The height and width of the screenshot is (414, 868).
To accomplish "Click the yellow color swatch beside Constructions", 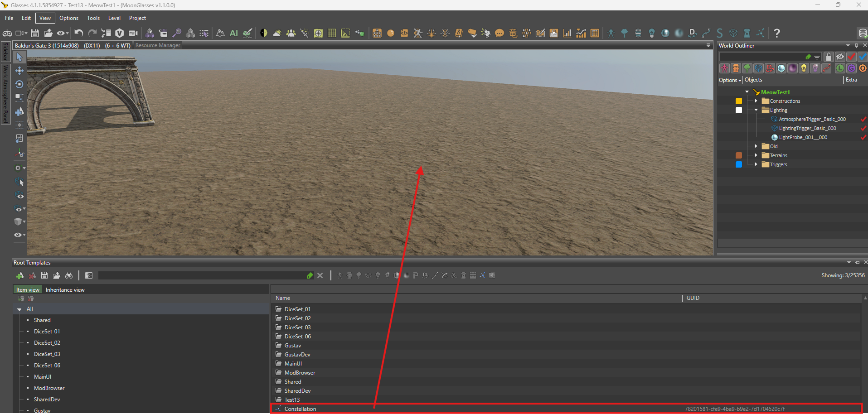I will (739, 101).
